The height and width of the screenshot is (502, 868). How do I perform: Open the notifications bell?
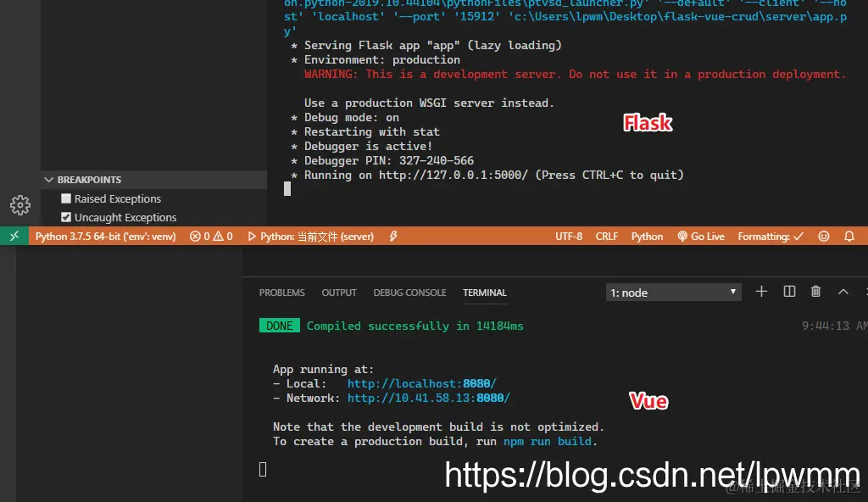[849, 236]
